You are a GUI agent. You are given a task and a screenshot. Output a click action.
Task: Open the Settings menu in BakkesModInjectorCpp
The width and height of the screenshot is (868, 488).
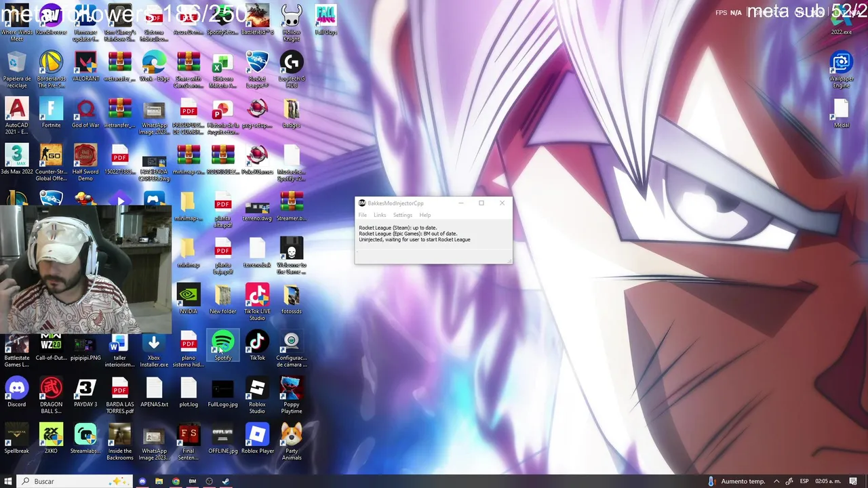[x=403, y=215]
